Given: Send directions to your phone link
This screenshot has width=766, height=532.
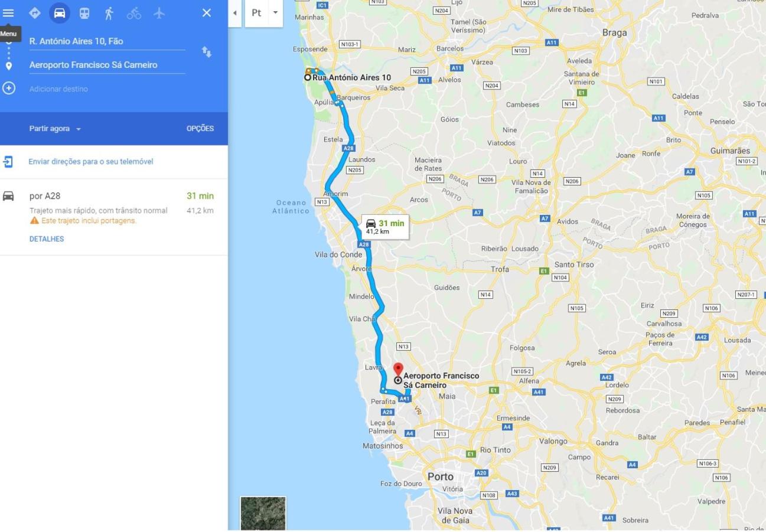Looking at the screenshot, I should click(x=91, y=161).
